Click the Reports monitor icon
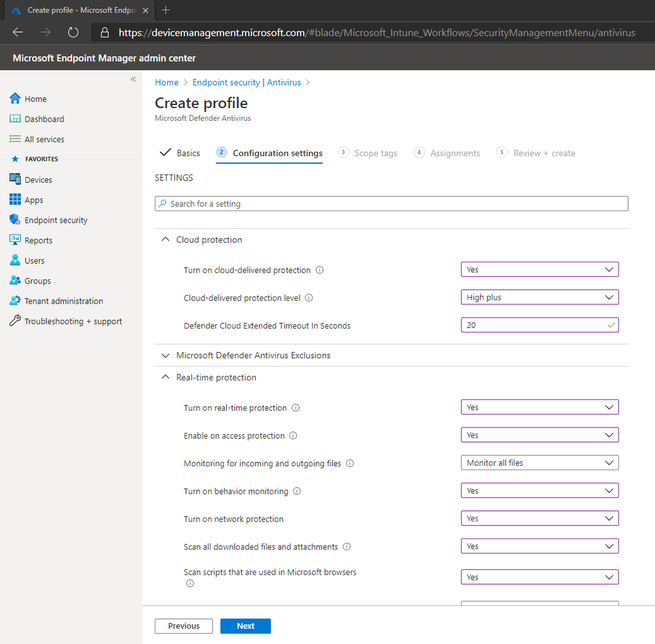This screenshot has width=655, height=644. [x=15, y=239]
